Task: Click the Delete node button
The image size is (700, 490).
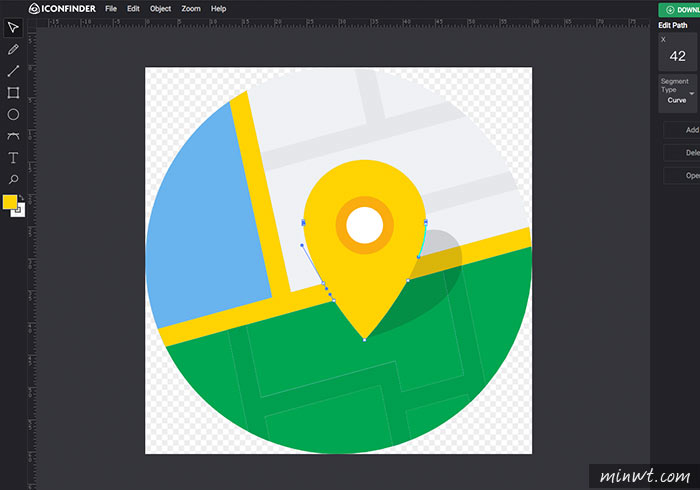Action: click(x=682, y=153)
